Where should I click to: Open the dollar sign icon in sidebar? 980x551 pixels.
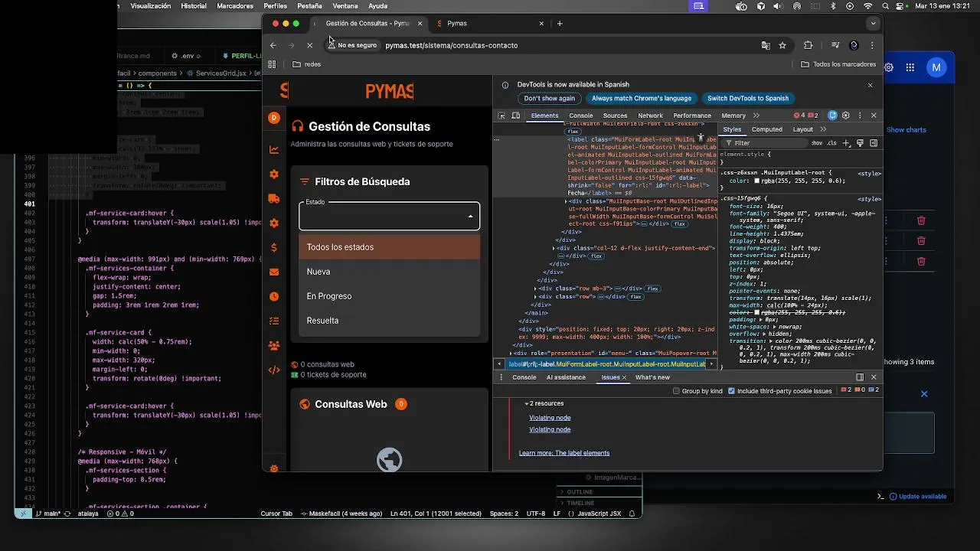coord(274,247)
